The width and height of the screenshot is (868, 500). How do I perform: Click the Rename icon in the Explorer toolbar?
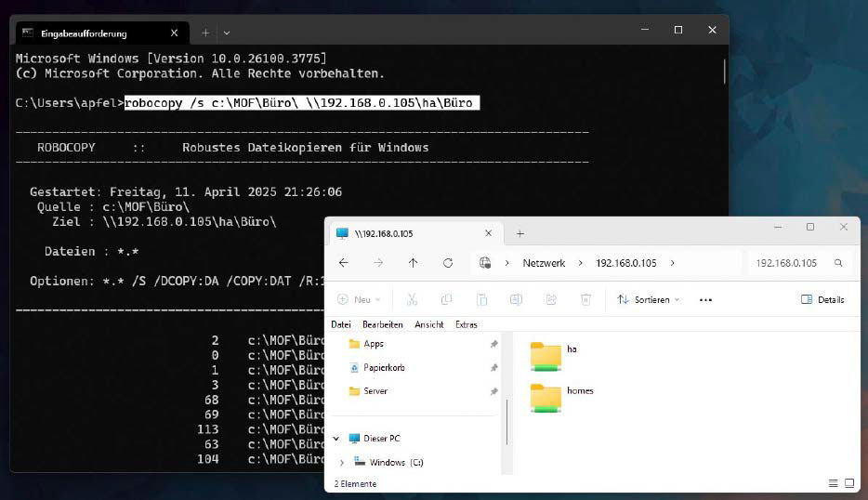coord(516,299)
